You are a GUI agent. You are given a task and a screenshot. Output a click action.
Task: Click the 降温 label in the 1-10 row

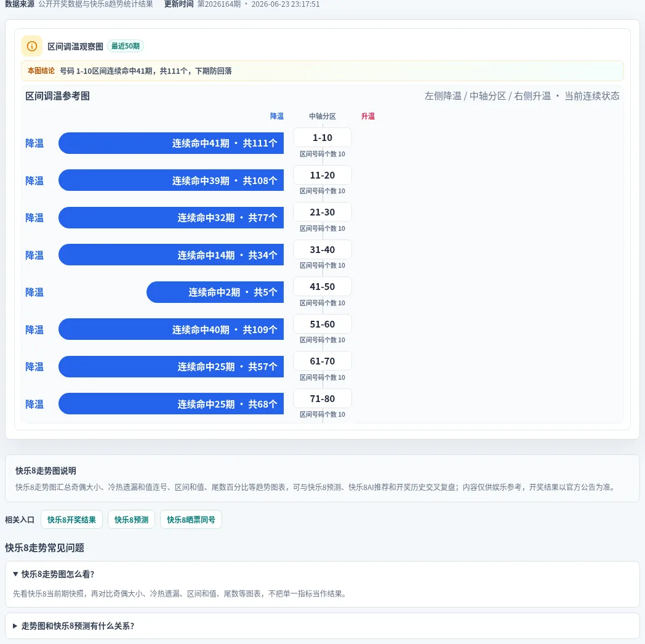tap(34, 143)
